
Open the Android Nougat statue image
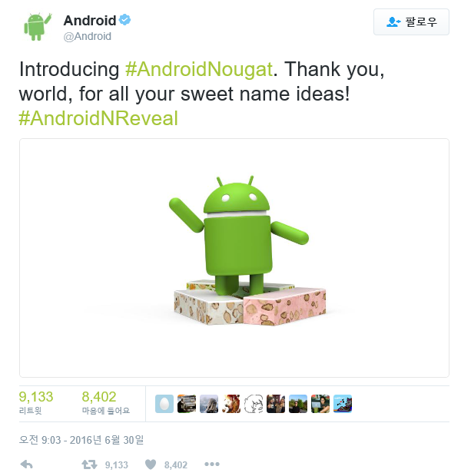pyautogui.click(x=234, y=258)
